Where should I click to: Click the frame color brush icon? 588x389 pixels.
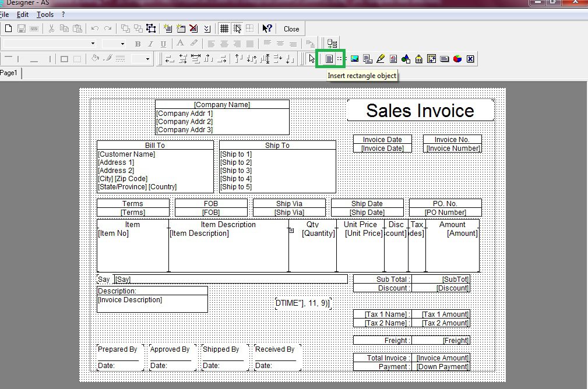point(108,59)
